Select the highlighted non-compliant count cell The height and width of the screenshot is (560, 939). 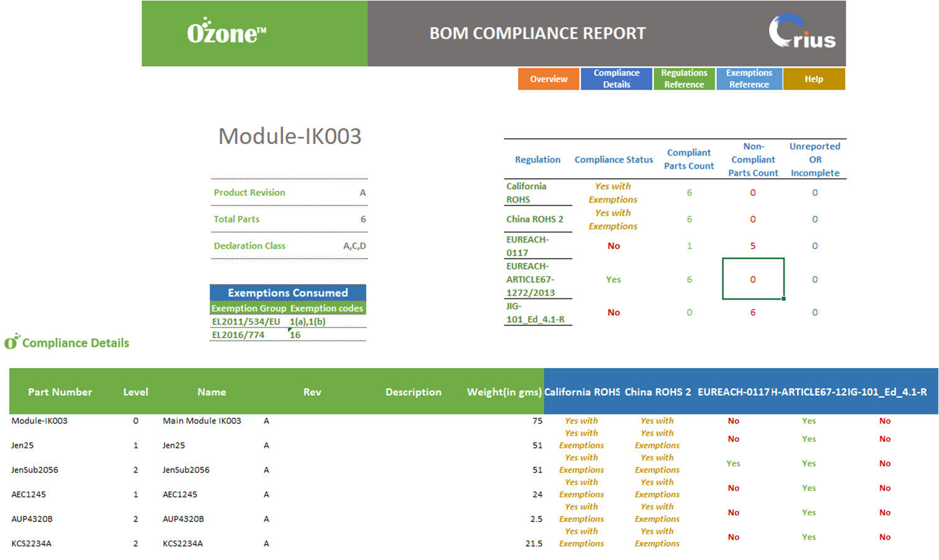(x=752, y=279)
